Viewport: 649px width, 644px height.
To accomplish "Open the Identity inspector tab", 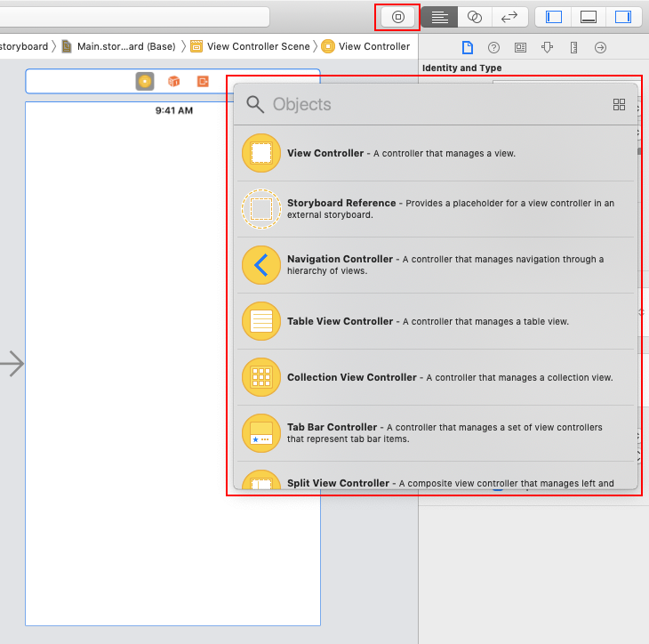I will (x=521, y=47).
